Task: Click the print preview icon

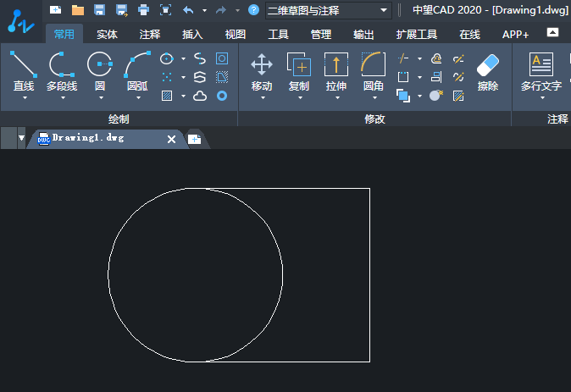Action: click(x=166, y=10)
